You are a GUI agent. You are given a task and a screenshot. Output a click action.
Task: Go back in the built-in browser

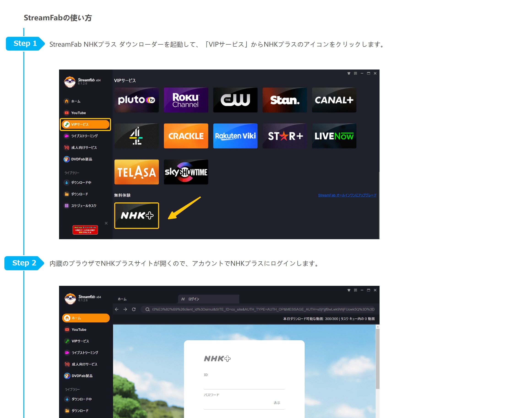click(x=117, y=309)
